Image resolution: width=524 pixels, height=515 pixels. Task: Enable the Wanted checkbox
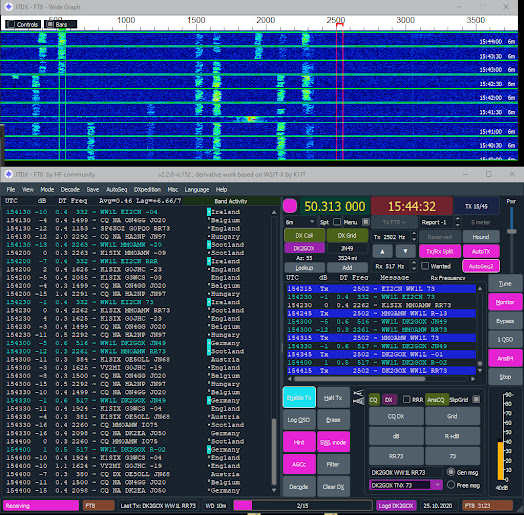tap(425, 266)
